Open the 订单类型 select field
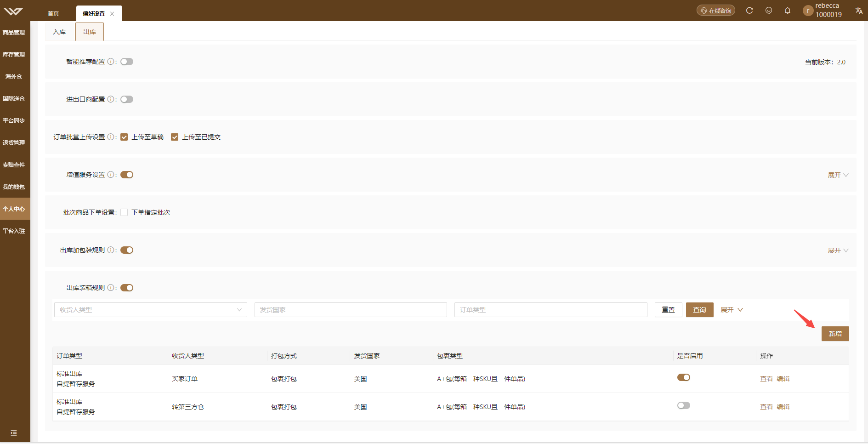This screenshot has height=444, width=868. 551,310
